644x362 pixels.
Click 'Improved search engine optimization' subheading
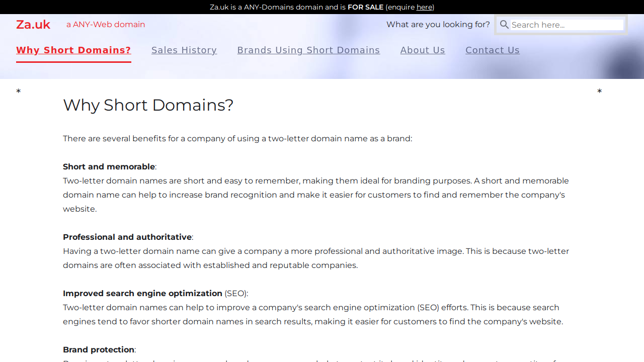(x=142, y=294)
